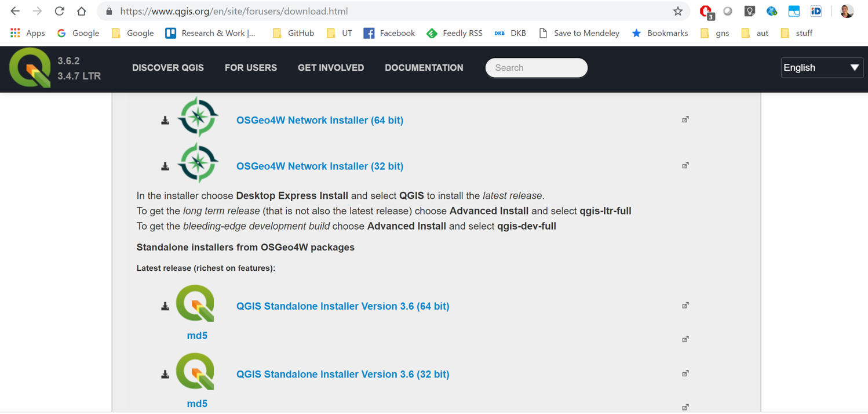Open the Facebook bookmark from the bookmarks bar
This screenshot has width=868, height=414.
pos(389,33)
